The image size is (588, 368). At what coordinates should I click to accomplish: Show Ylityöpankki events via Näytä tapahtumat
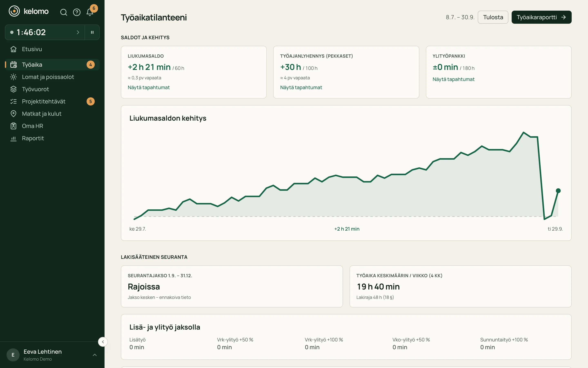[x=453, y=79]
